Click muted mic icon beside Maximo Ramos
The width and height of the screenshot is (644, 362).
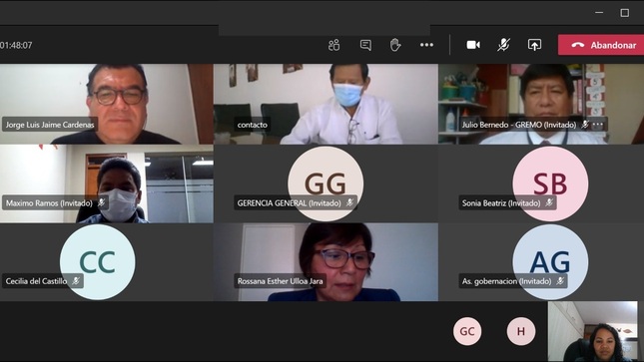[101, 202]
